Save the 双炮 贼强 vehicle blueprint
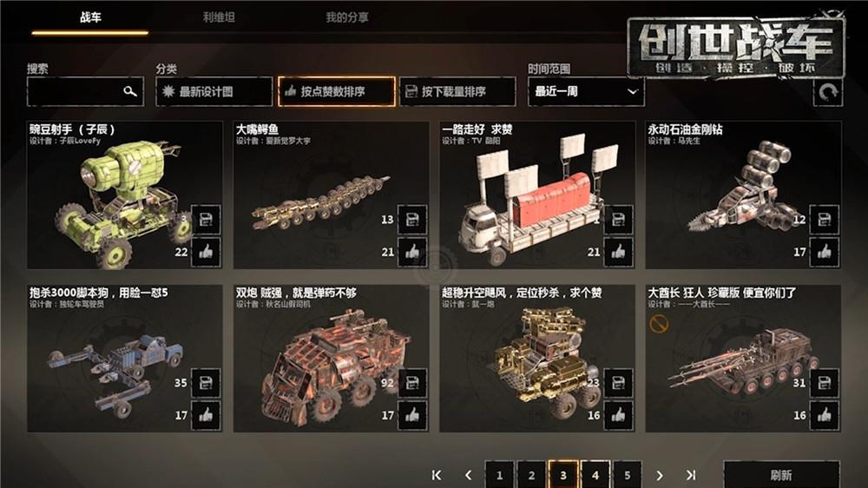 (412, 382)
